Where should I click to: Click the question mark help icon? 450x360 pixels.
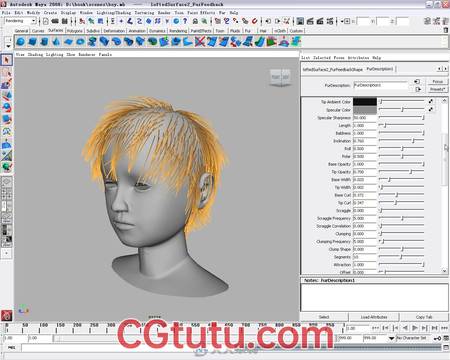coord(185,21)
